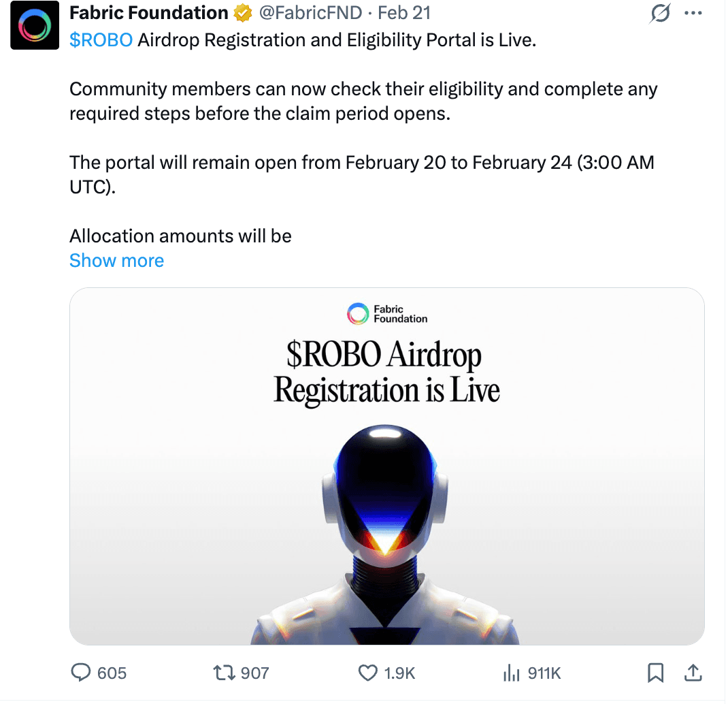Expand the post with Show more

coord(116,261)
